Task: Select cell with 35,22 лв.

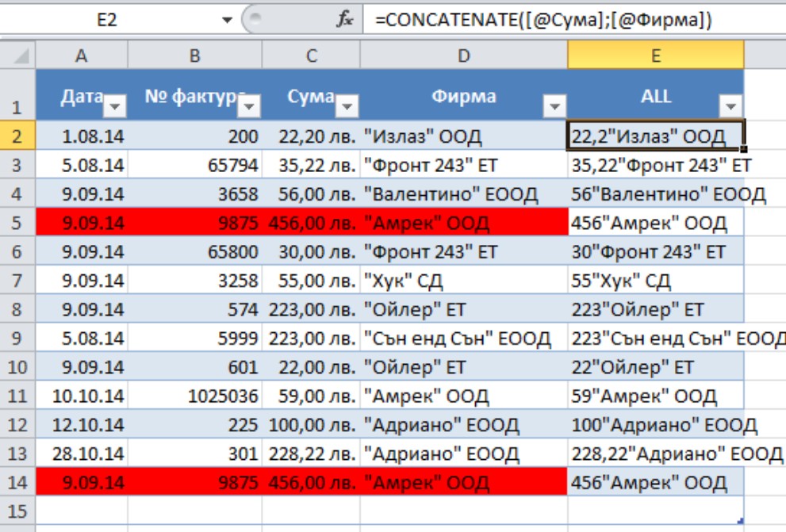Action: click(x=311, y=165)
